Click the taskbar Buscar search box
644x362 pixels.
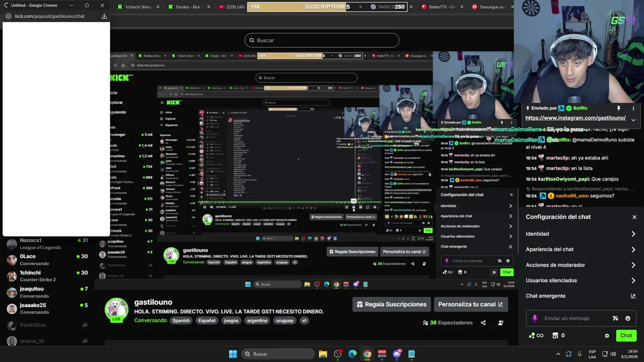(278, 354)
